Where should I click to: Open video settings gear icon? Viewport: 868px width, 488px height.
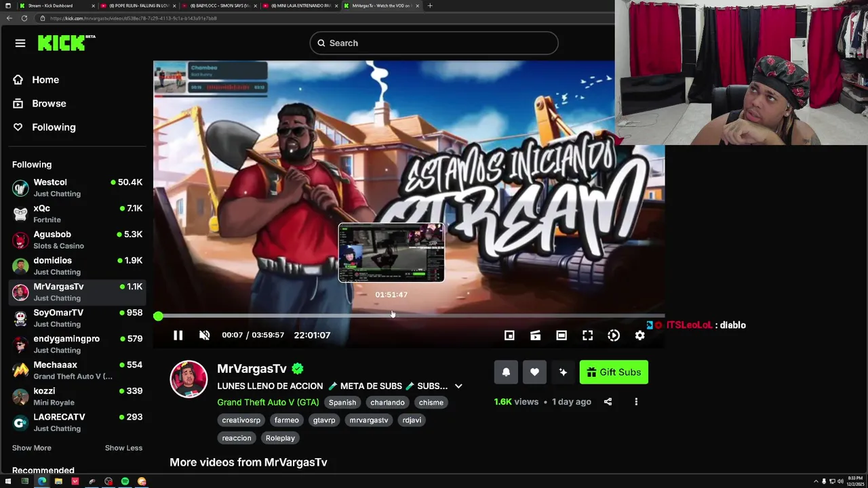639,335
